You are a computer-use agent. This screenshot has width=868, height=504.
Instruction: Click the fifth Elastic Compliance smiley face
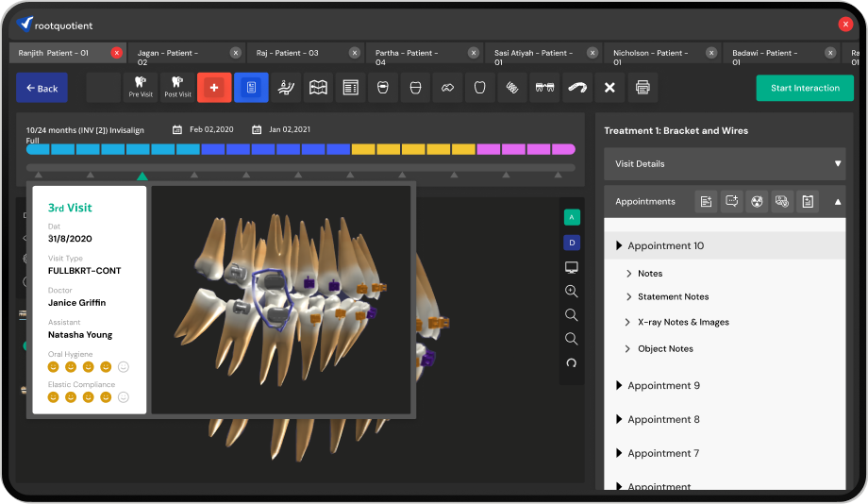tap(124, 397)
